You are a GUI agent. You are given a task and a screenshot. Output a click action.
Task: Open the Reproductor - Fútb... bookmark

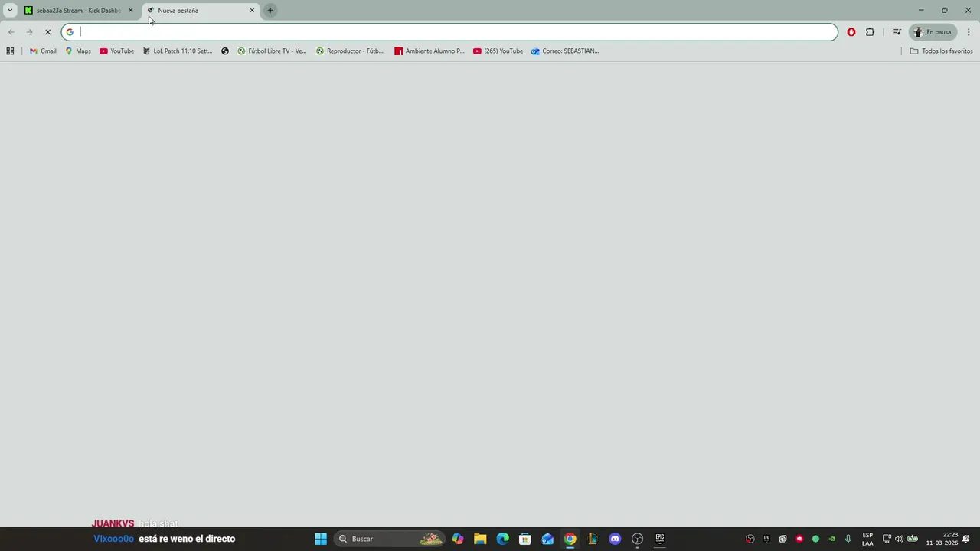[x=350, y=51]
